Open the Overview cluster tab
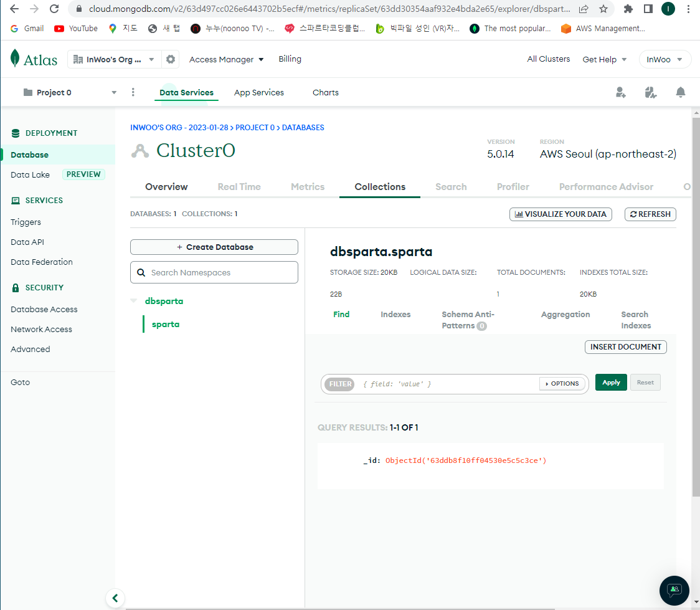The image size is (700, 610). [x=166, y=187]
